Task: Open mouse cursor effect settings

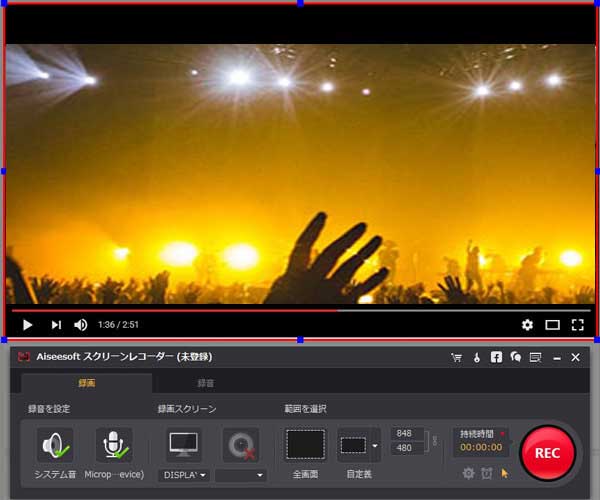Action: click(x=505, y=474)
